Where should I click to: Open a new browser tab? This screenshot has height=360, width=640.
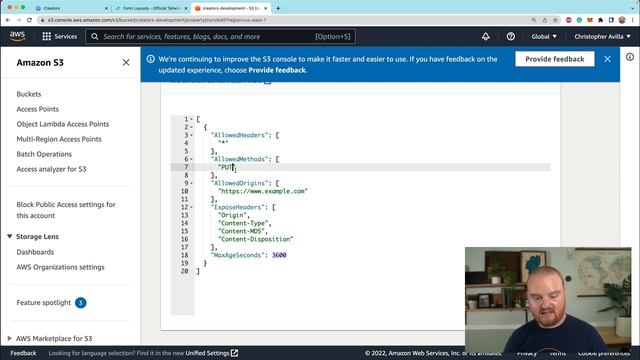point(278,8)
